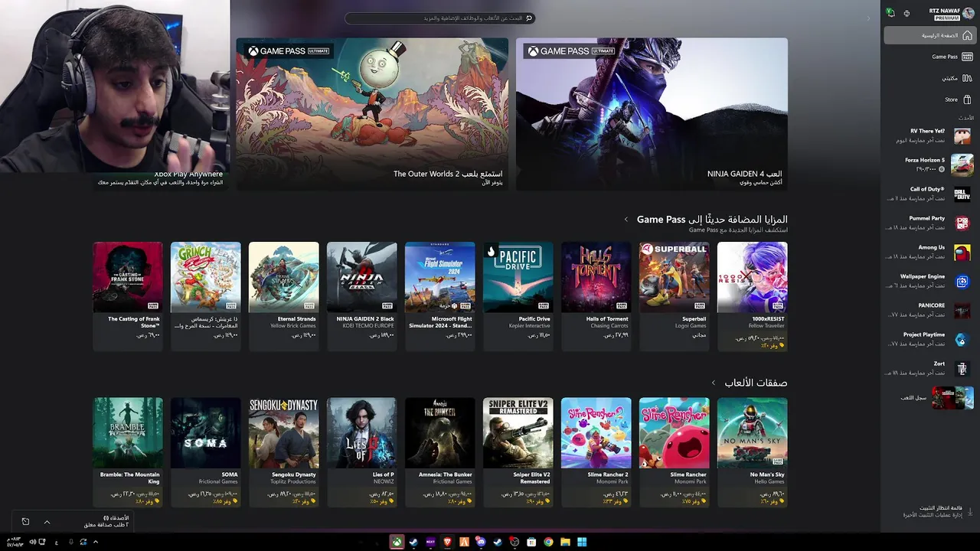Open the SOMA deal tile
The height and width of the screenshot is (551, 980).
coord(205,452)
